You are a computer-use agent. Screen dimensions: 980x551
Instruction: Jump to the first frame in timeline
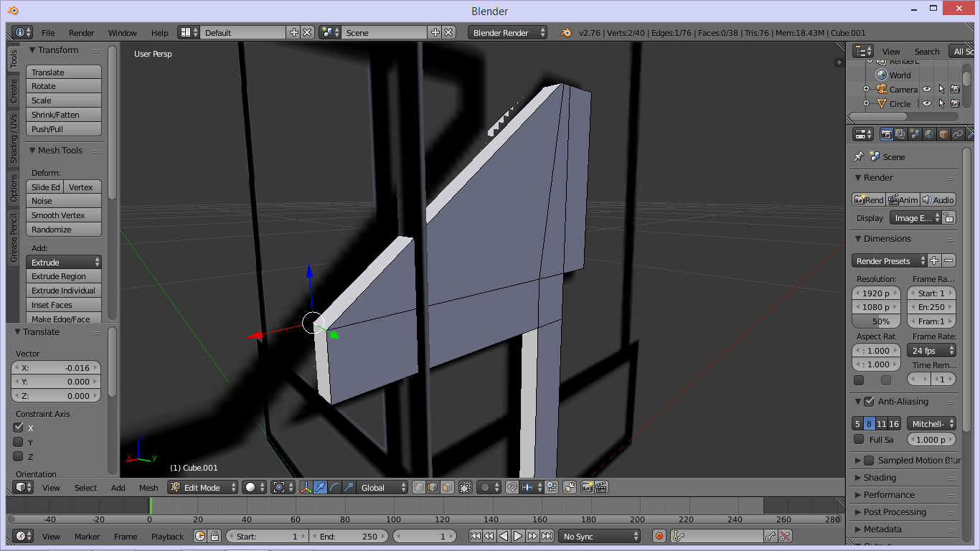[475, 536]
